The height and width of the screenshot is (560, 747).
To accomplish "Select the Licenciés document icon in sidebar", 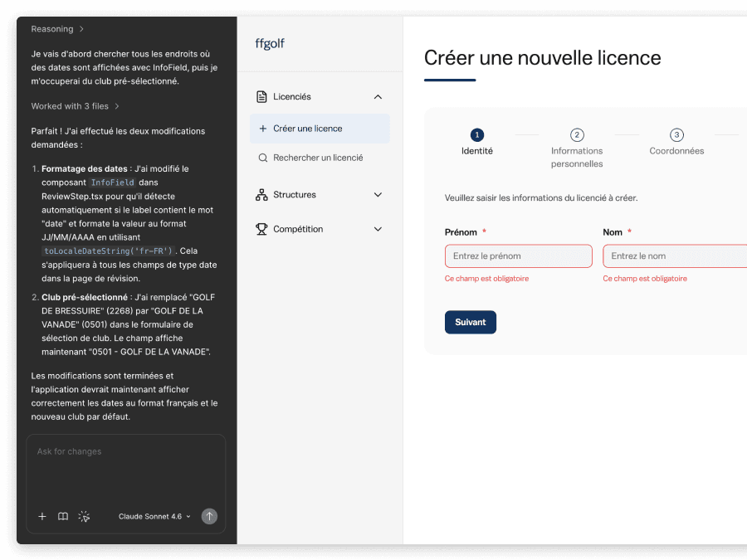I will click(x=261, y=96).
